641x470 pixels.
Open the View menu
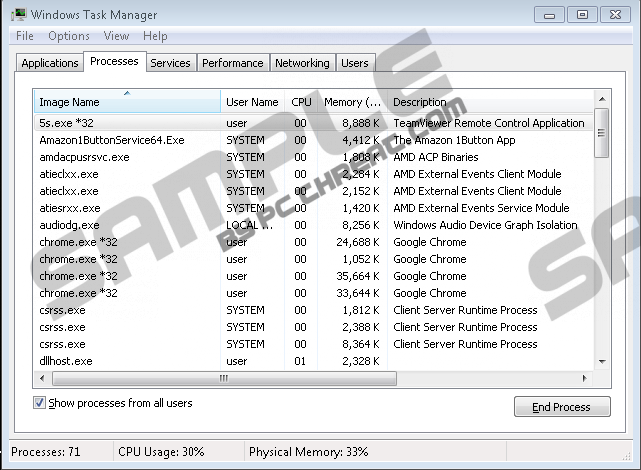(116, 36)
